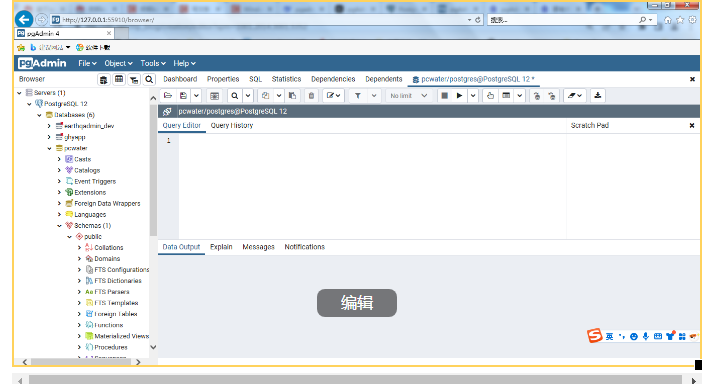Image resolution: width=712 pixels, height=384 pixels.
Task: Open the Edit pencil dropdown
Action: coord(333,96)
